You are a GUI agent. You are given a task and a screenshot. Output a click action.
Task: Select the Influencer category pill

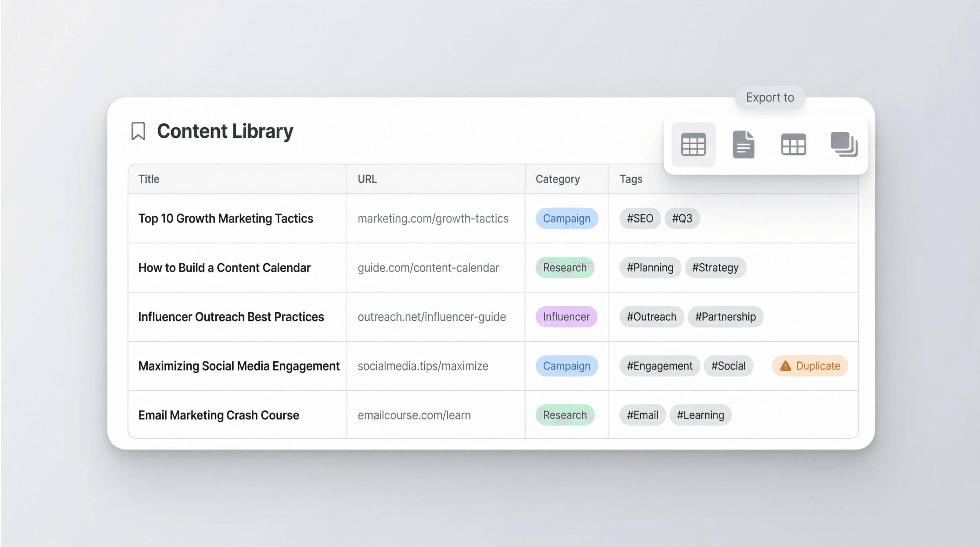pyautogui.click(x=567, y=316)
